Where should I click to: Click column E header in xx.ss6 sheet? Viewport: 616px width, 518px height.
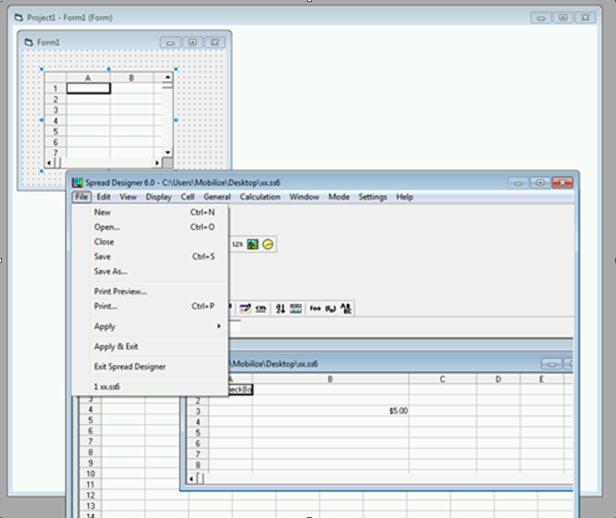(x=542, y=379)
